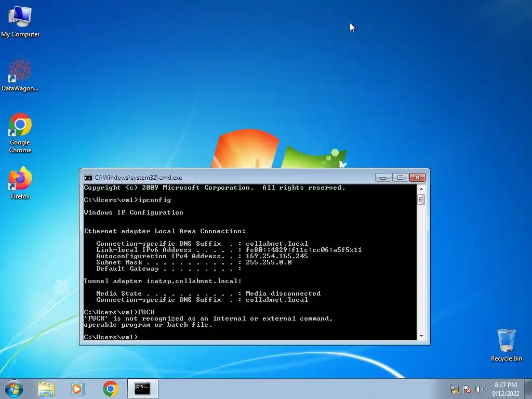The width and height of the screenshot is (532, 399).
Task: Click the cmd vertical scrollbar thumb
Action: [421, 199]
